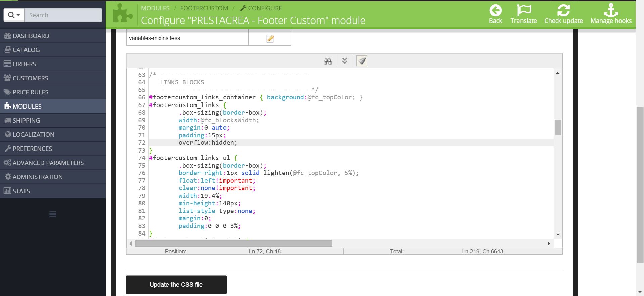
Task: Open the Customers menu
Action: click(53, 78)
